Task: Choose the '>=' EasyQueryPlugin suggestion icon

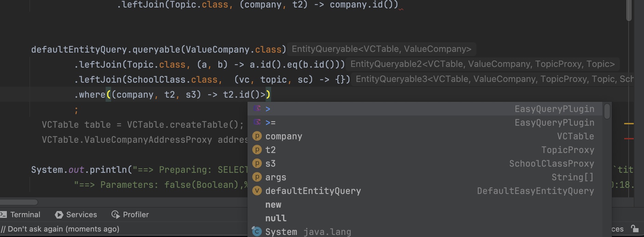Action: [257, 122]
